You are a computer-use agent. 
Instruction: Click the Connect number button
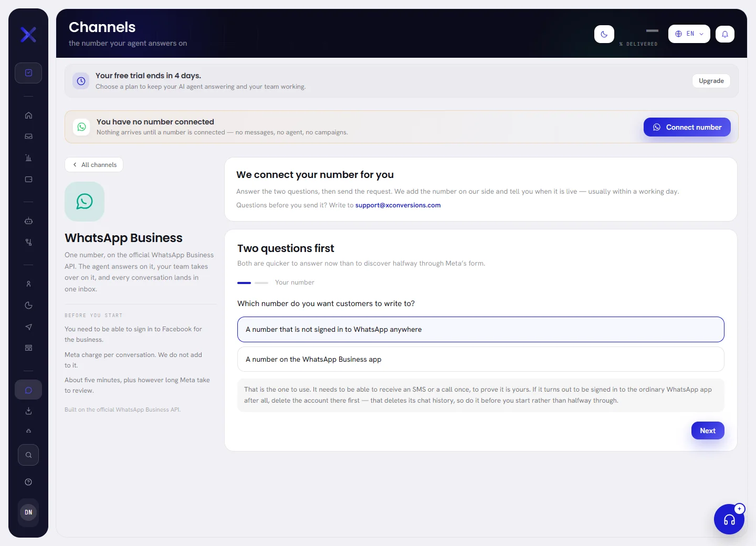click(x=687, y=127)
